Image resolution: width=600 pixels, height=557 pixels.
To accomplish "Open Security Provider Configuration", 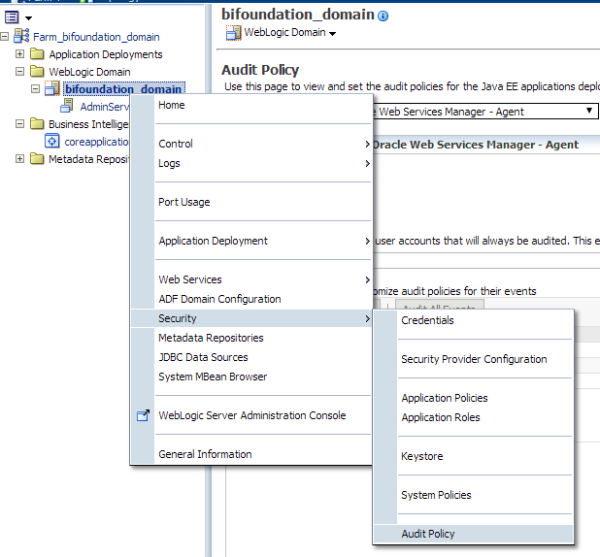I will tap(474, 359).
